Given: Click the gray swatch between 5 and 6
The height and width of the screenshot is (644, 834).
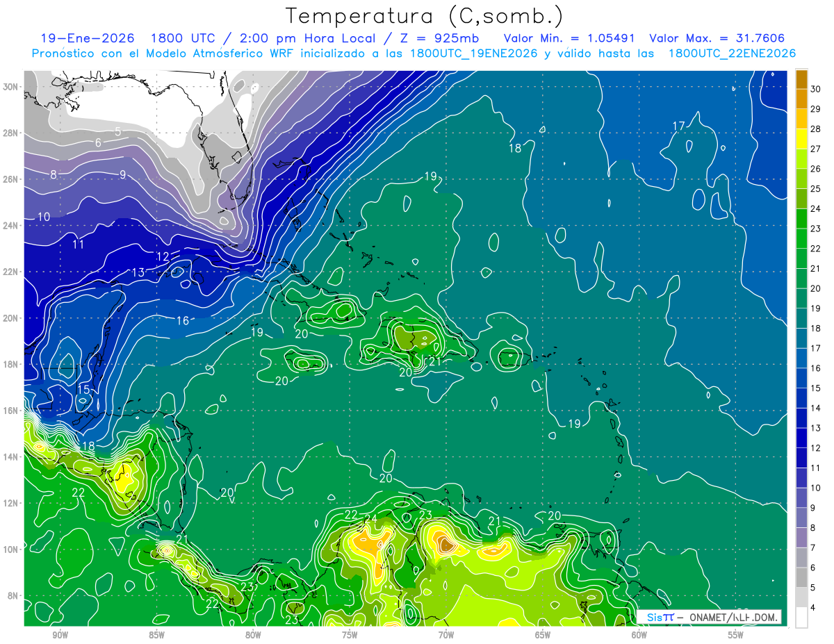Looking at the screenshot, I should click(x=801, y=577).
